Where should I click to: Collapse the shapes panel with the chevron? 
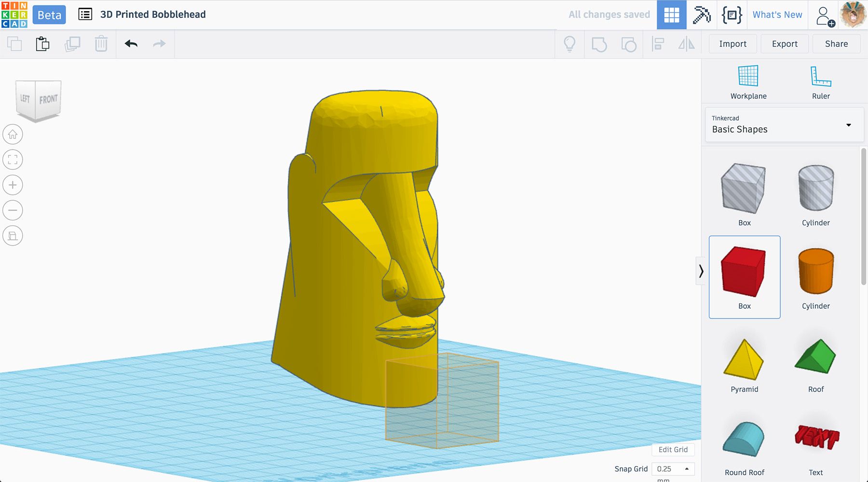[x=702, y=272]
